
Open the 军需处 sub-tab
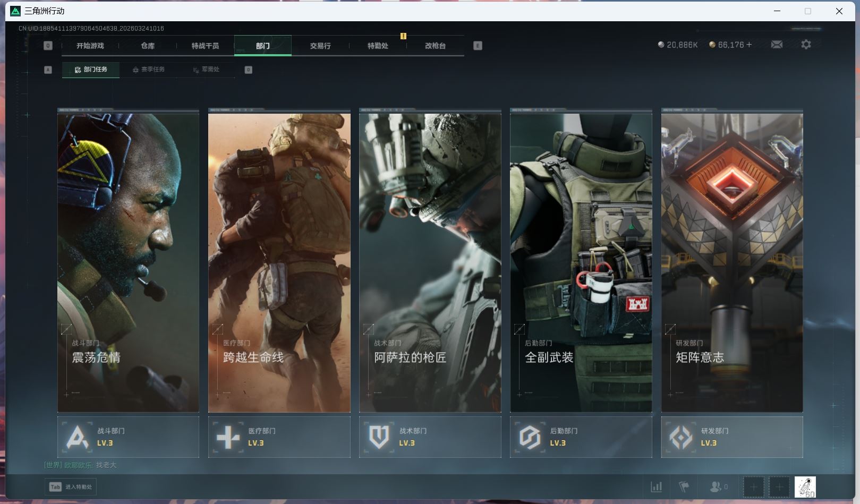pyautogui.click(x=206, y=70)
